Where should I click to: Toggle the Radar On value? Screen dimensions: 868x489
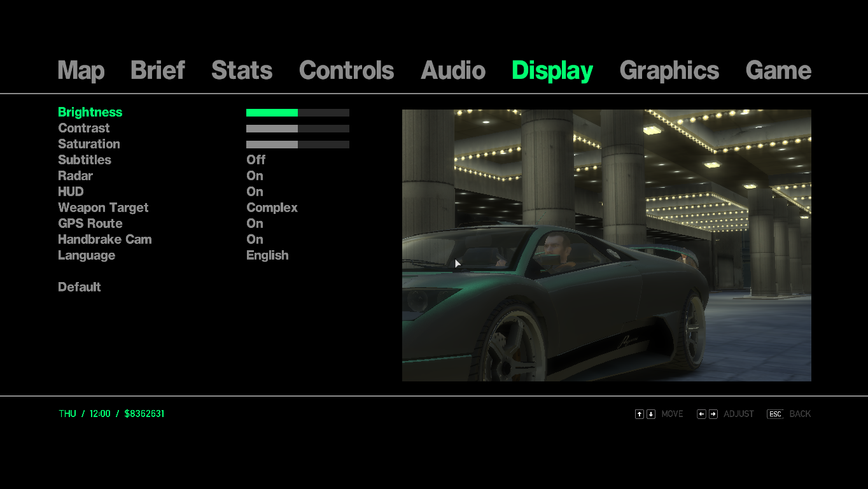pyautogui.click(x=255, y=176)
